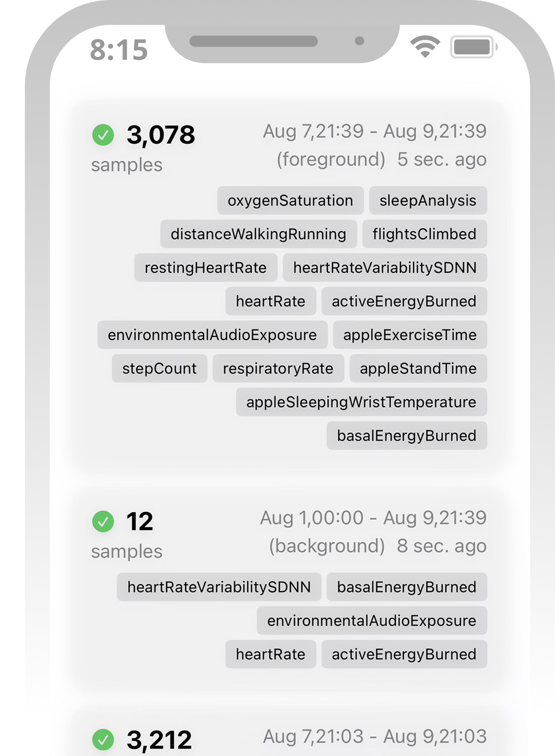This screenshot has width=555, height=756.
Task: Choose the respiratoryRate chip
Action: 278,368
